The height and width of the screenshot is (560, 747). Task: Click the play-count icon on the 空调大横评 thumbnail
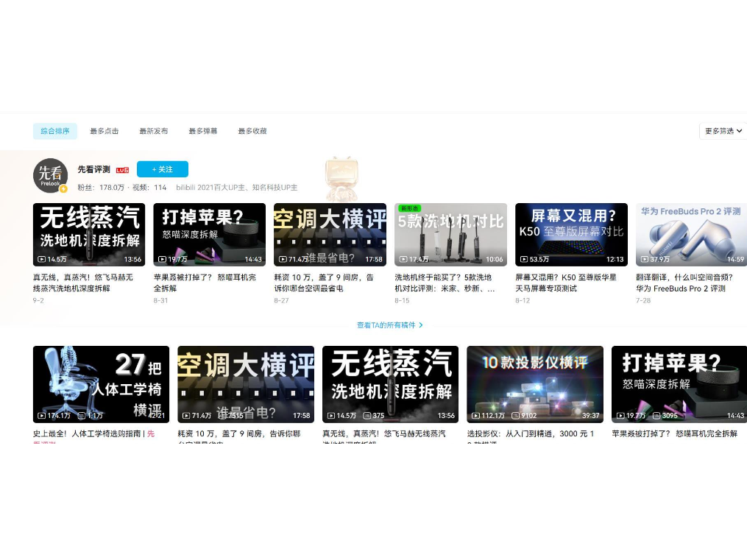[x=283, y=259]
